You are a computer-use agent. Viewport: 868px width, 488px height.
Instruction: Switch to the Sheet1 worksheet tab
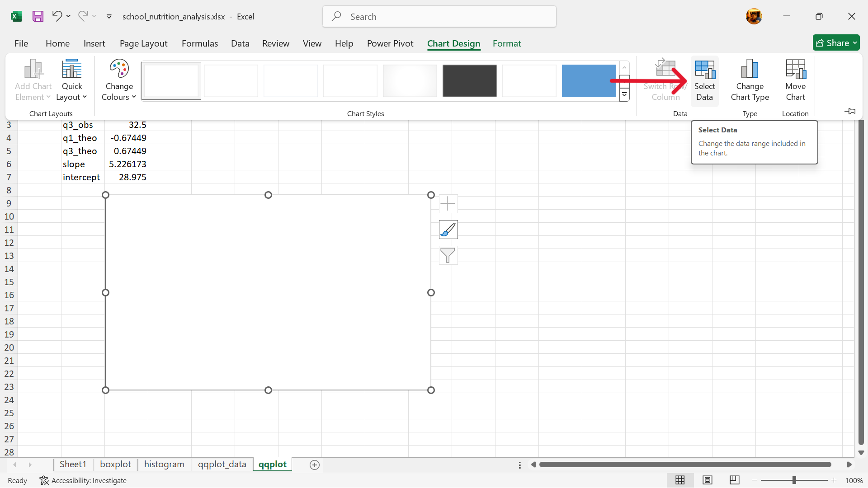(73, 465)
